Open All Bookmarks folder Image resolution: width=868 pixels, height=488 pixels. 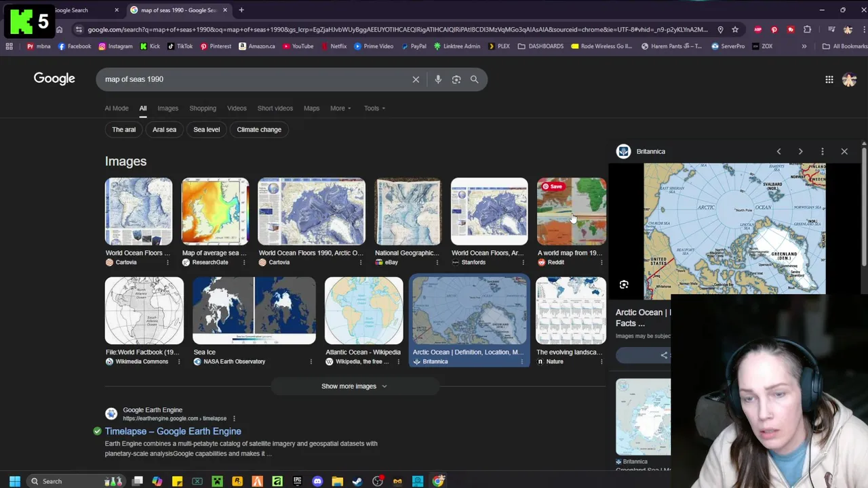click(845, 46)
